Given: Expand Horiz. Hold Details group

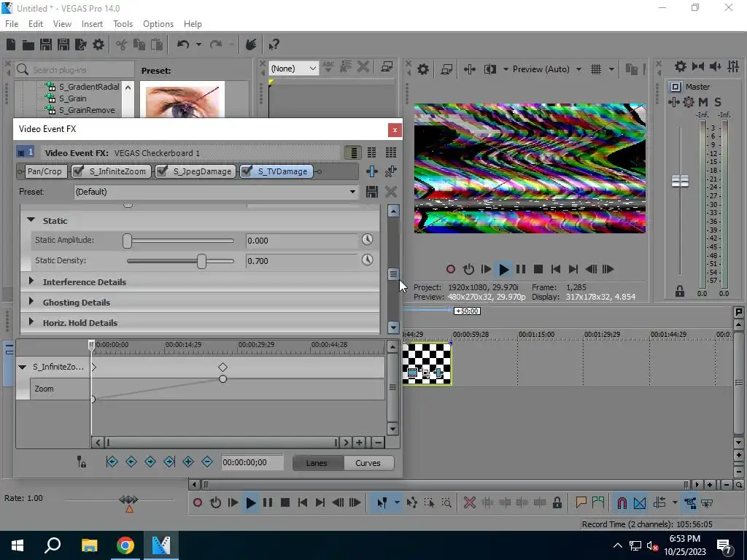Looking at the screenshot, I should click(31, 322).
